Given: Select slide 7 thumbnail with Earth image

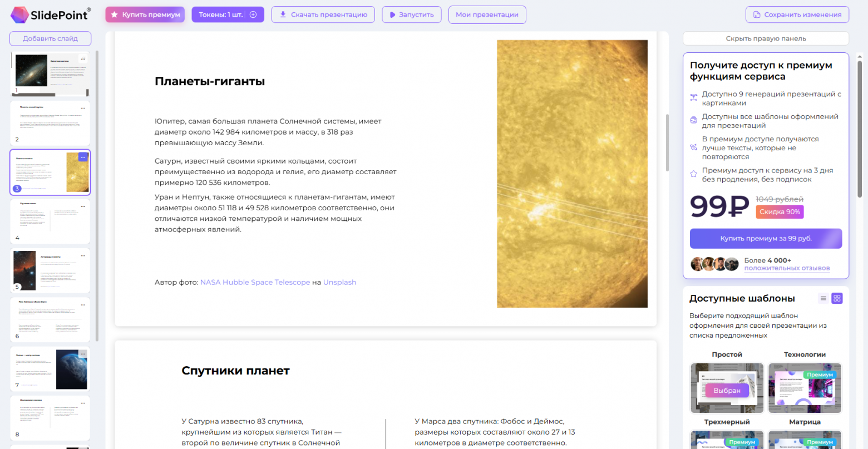Looking at the screenshot, I should click(x=50, y=369).
